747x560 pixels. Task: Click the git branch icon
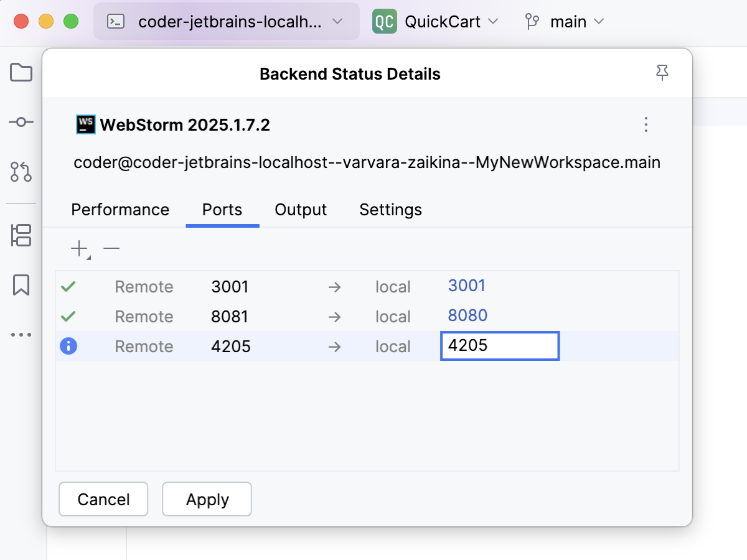click(x=532, y=22)
